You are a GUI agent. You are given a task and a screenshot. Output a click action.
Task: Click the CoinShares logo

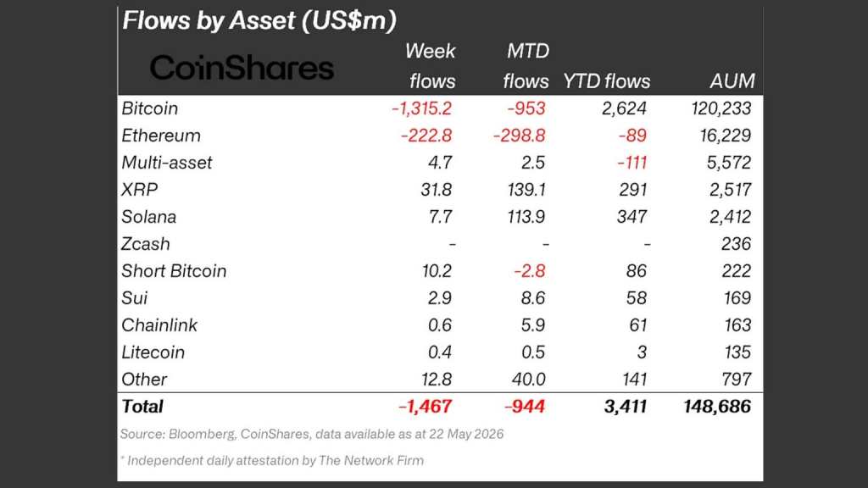coord(242,68)
